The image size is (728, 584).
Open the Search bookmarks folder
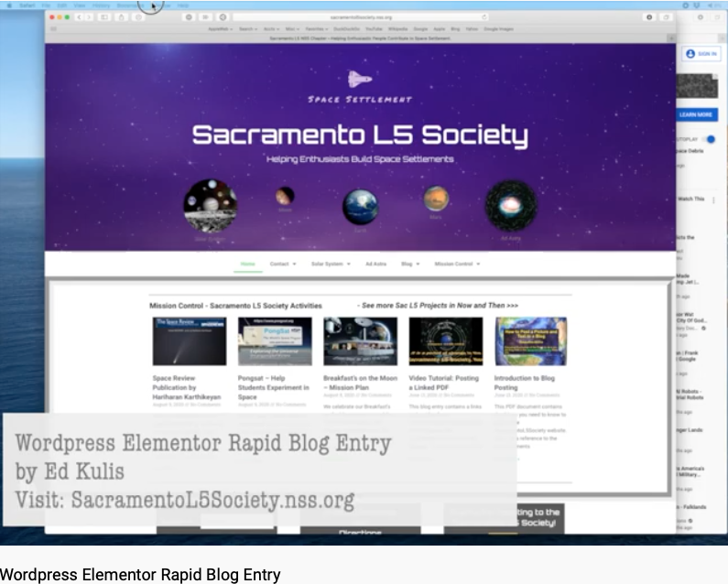coord(248,28)
